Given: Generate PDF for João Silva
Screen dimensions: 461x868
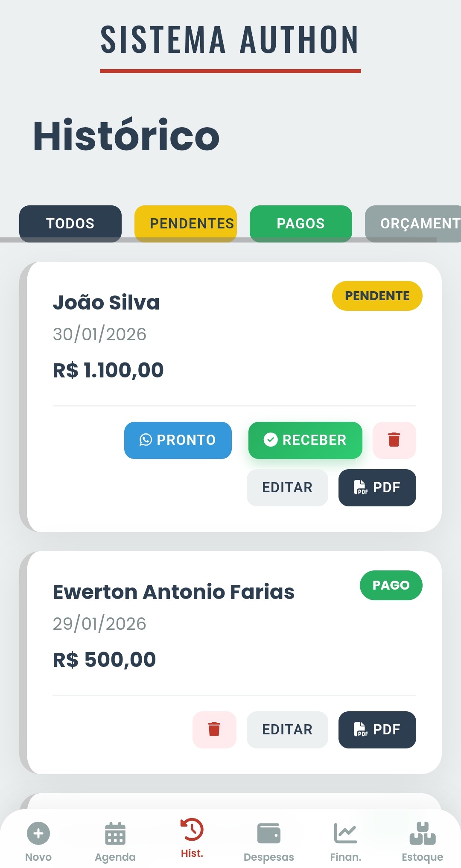Looking at the screenshot, I should (377, 488).
